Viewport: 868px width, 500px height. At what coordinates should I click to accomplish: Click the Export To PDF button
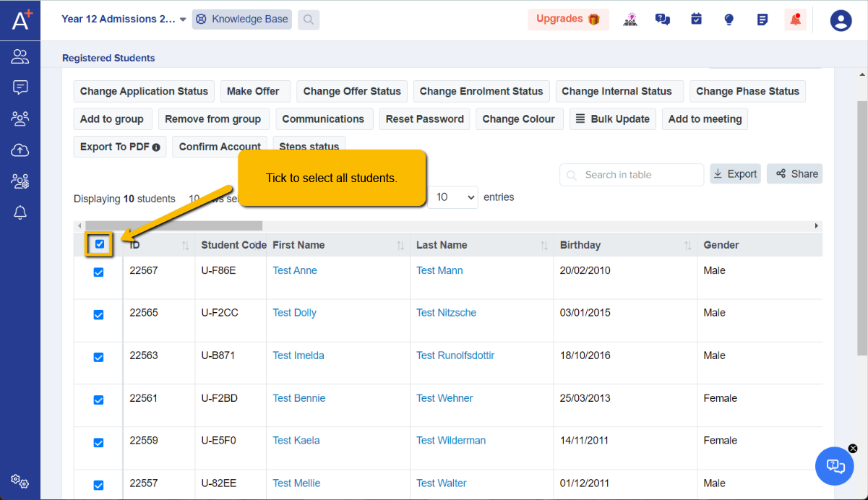click(x=120, y=147)
